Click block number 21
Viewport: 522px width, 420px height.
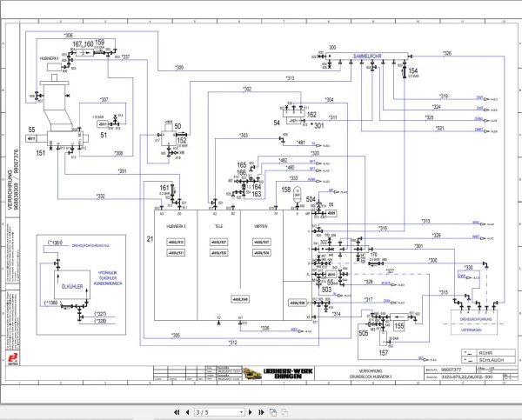click(150, 239)
